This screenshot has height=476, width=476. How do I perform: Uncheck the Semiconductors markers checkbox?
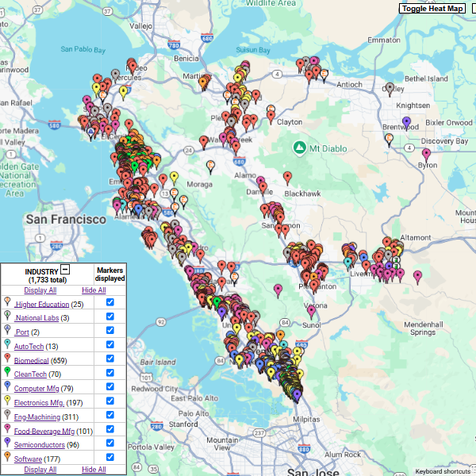click(x=110, y=443)
